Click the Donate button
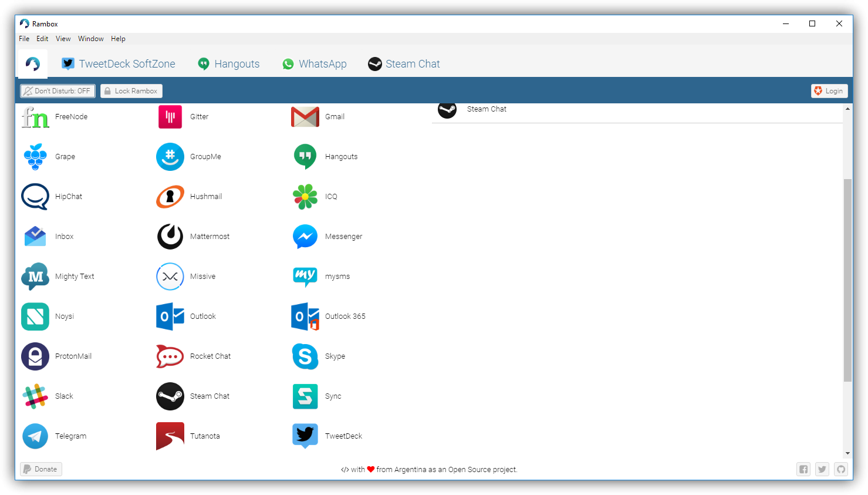This screenshot has height=495, width=868. [41, 469]
